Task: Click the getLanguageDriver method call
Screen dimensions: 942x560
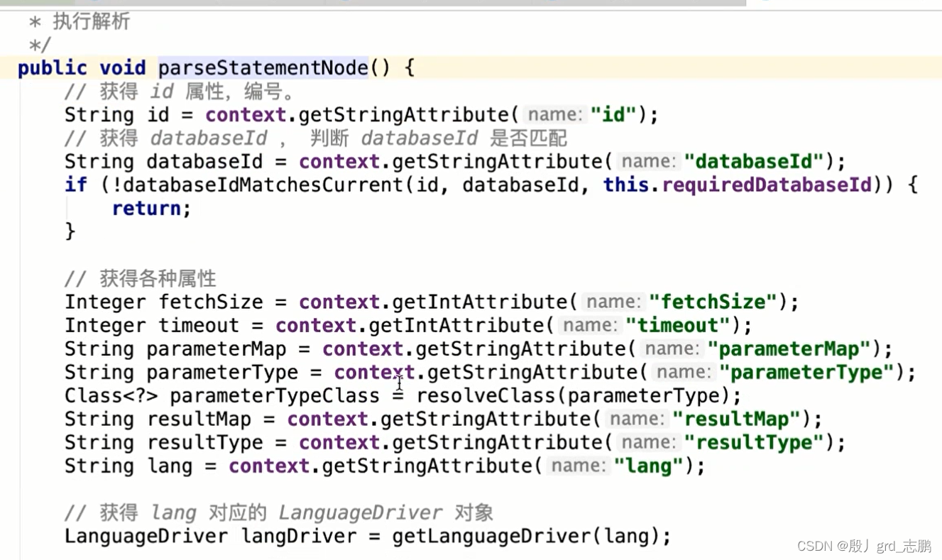Action: click(491, 536)
